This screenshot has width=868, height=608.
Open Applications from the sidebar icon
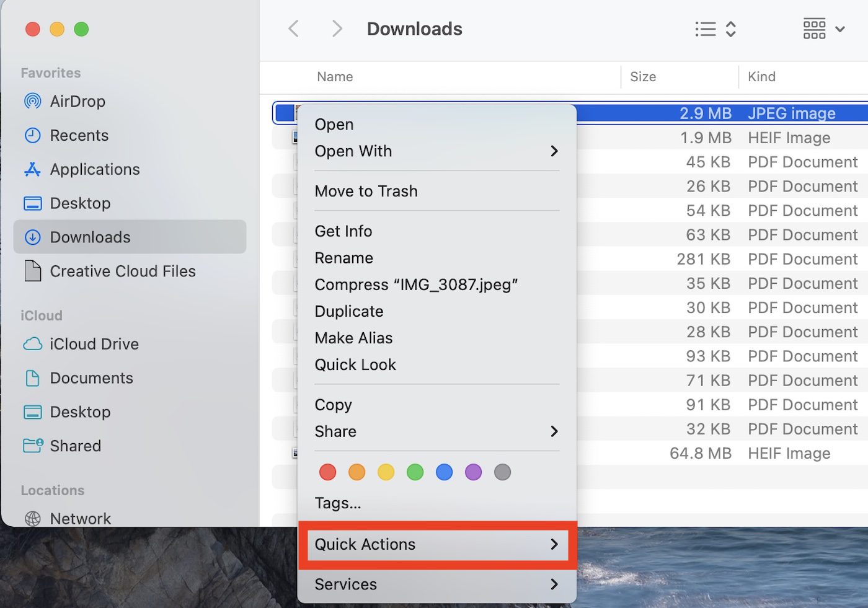click(x=32, y=169)
